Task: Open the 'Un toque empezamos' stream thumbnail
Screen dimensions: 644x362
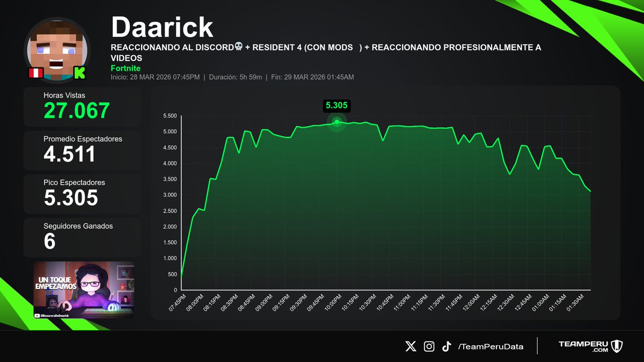Action: point(84,290)
